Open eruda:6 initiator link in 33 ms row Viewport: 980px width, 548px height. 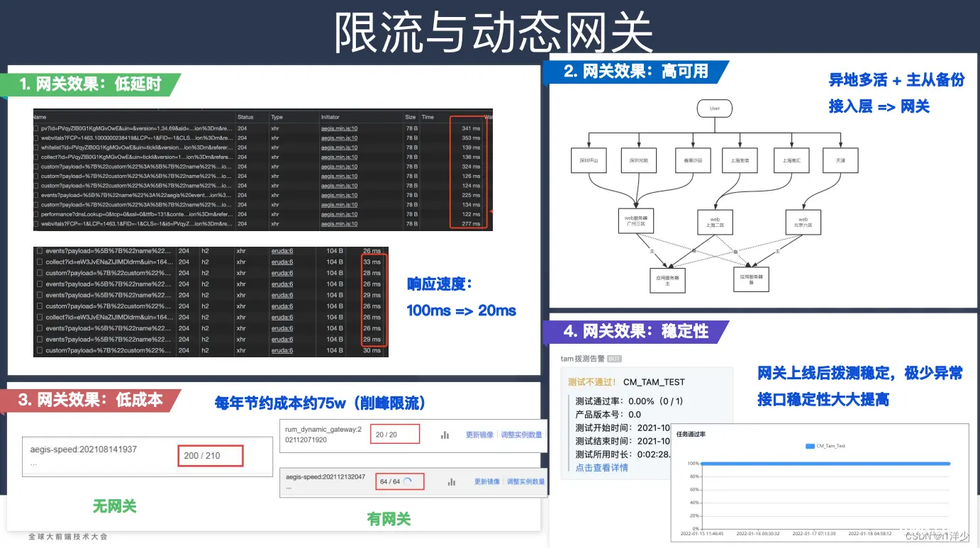click(282, 262)
